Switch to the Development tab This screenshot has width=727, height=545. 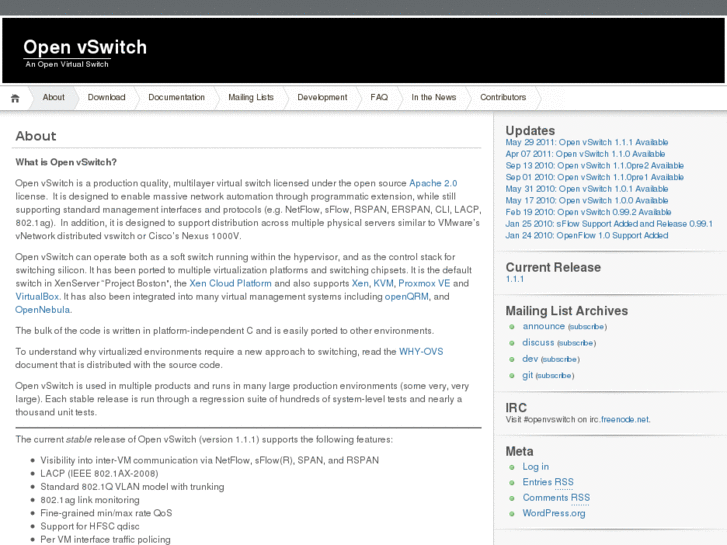coord(322,97)
